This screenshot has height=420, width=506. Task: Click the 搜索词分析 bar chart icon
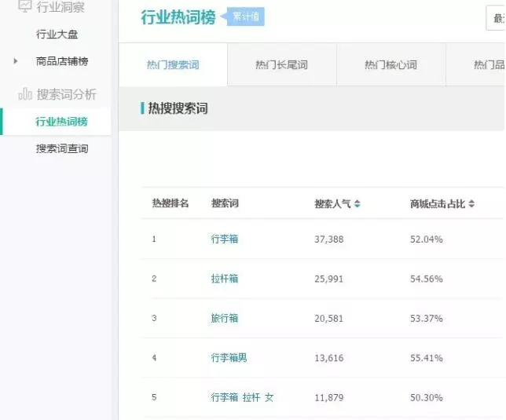point(25,93)
